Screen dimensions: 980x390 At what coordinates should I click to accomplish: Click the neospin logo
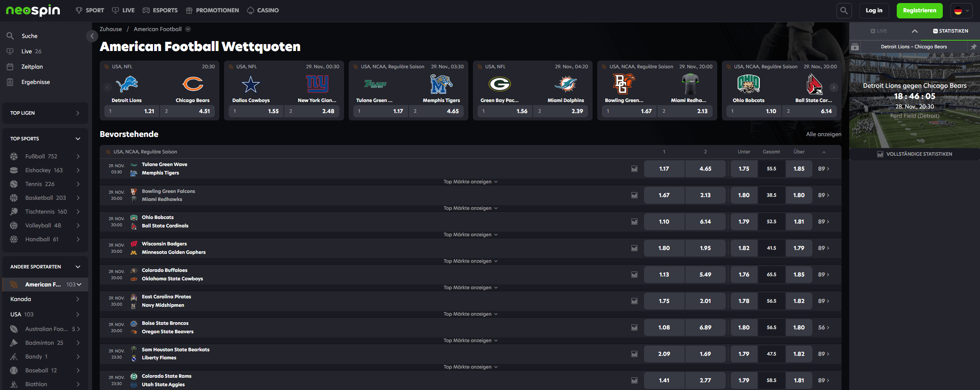pyautogui.click(x=33, y=10)
